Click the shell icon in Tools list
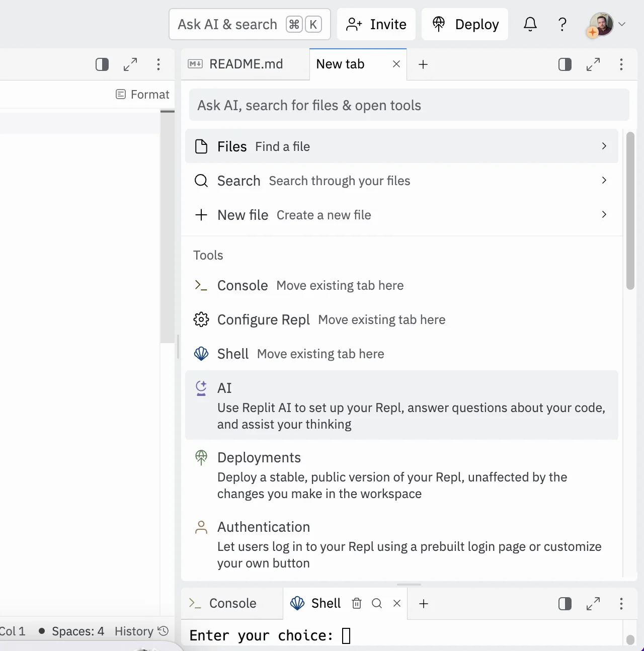Image resolution: width=644 pixels, height=651 pixels. tap(201, 354)
